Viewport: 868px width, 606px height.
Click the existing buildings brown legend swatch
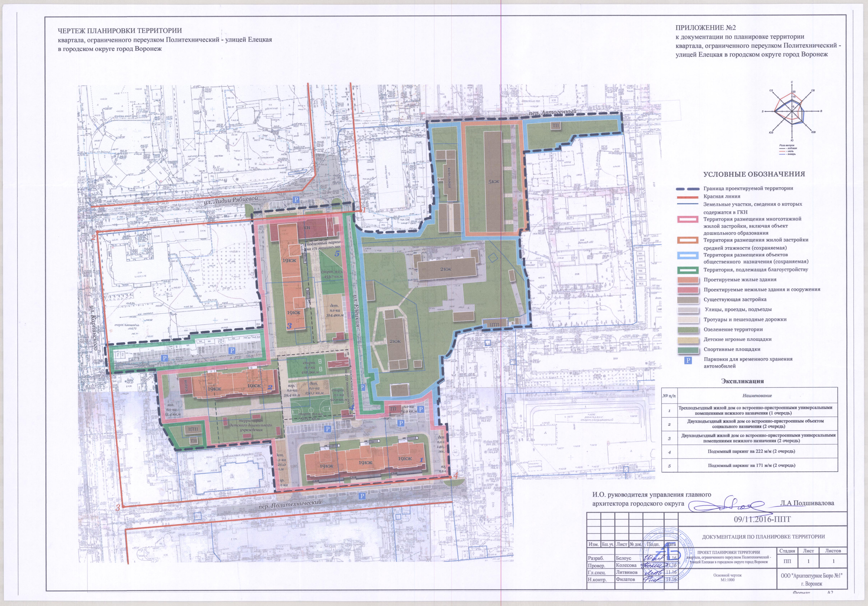coord(688,300)
